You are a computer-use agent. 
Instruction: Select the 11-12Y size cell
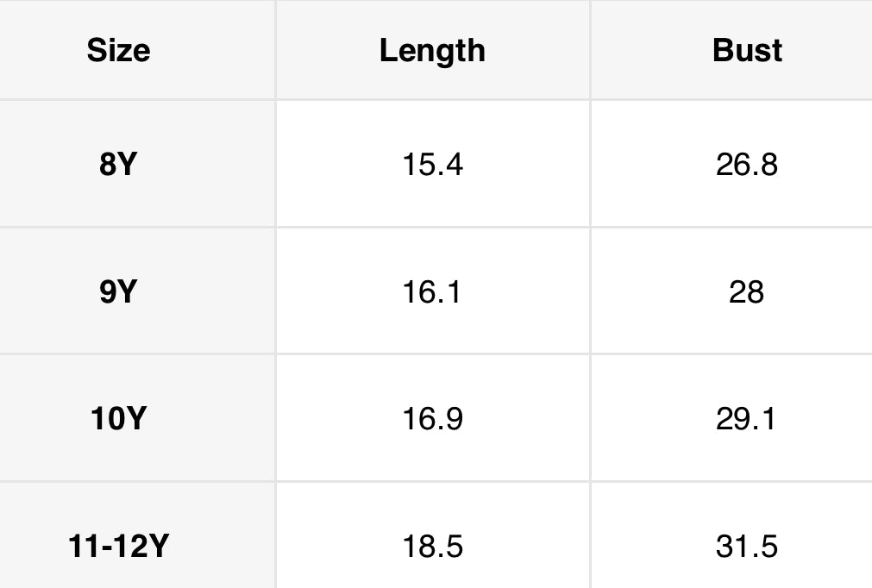[x=118, y=547]
